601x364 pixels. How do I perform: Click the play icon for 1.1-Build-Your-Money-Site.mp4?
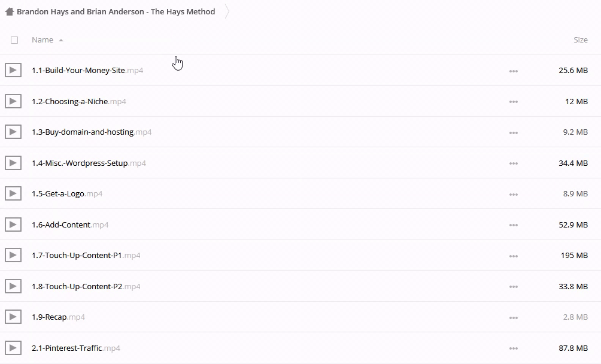point(13,70)
